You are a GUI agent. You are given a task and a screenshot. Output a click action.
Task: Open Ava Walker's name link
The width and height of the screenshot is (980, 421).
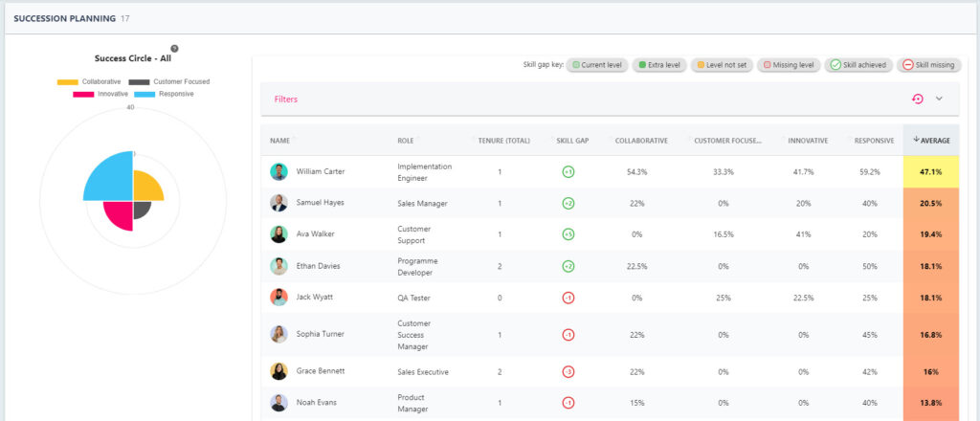315,234
